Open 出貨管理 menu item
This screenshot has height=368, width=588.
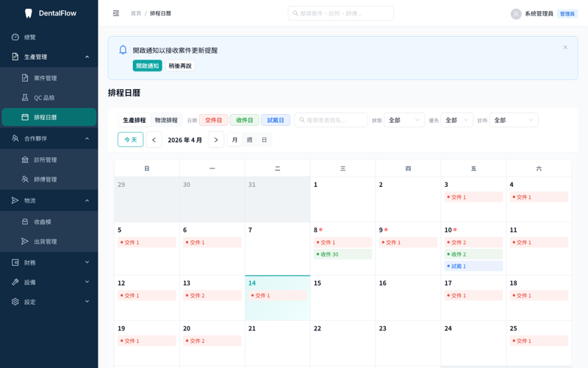pos(49,241)
